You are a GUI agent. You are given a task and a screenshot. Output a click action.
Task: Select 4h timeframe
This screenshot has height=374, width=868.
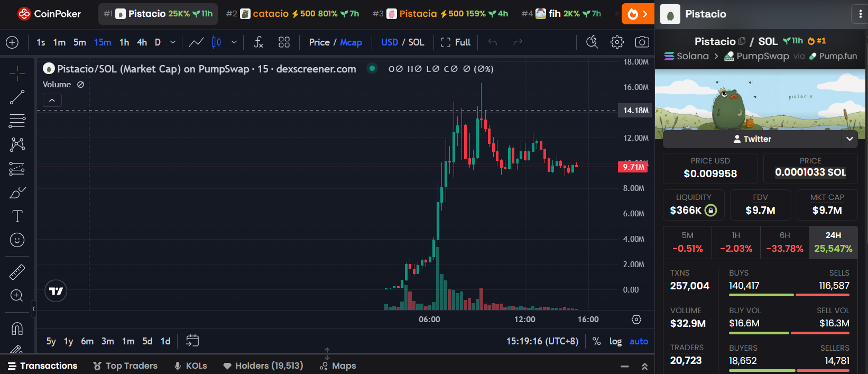tap(142, 42)
